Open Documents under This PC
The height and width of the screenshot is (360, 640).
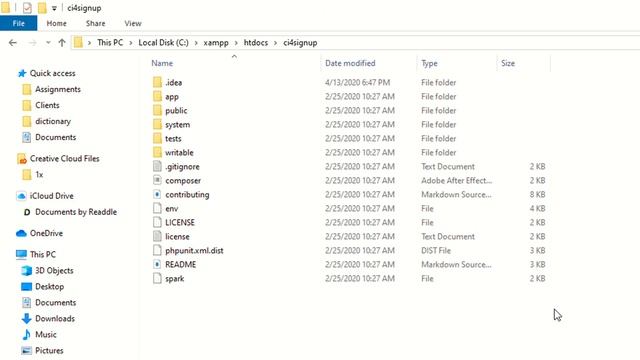pyautogui.click(x=56, y=302)
